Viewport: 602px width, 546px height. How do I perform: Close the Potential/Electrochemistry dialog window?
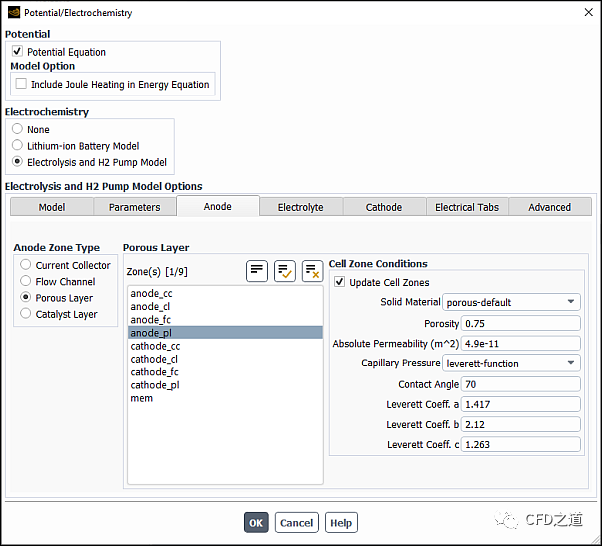coord(584,13)
